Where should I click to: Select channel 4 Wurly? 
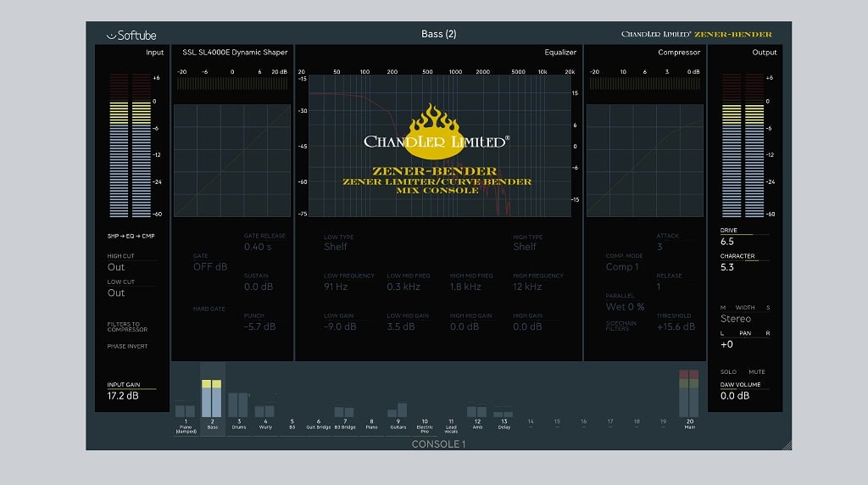(265, 425)
